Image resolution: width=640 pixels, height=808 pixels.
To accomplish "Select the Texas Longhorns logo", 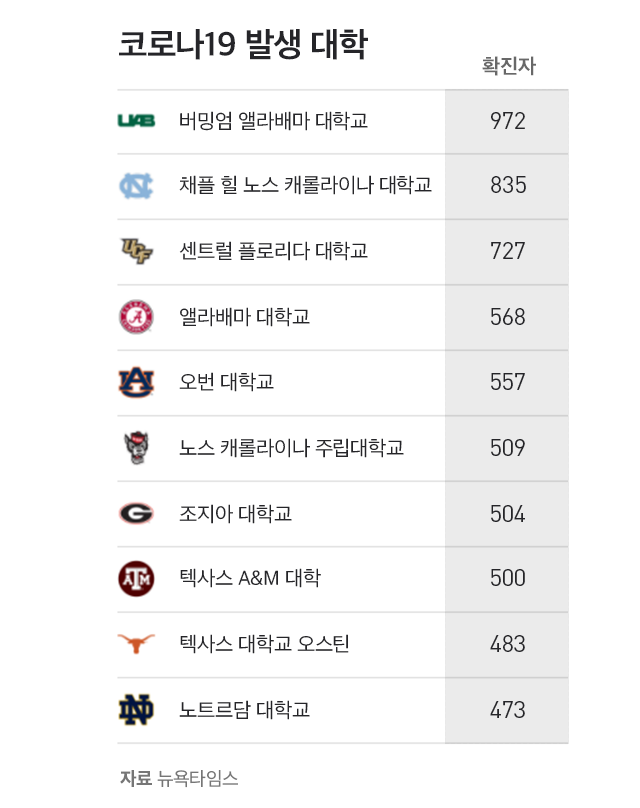I will [x=136, y=644].
